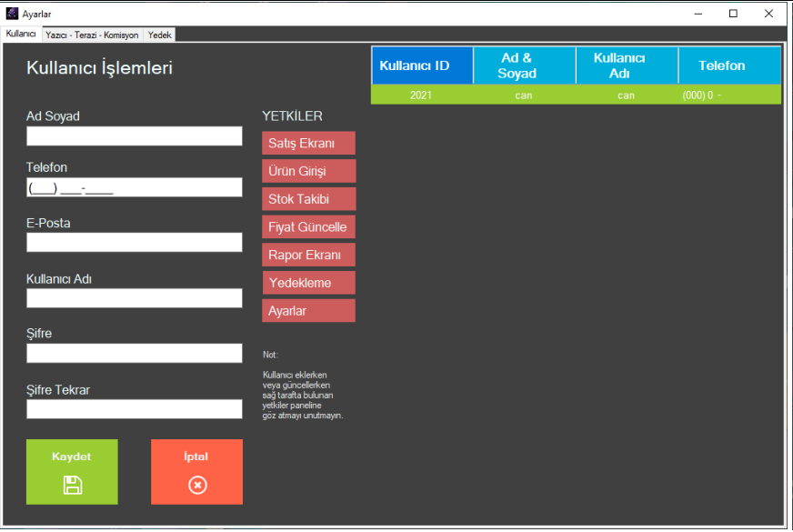Click the floppy disk save icon
The image size is (793, 532).
(x=72, y=485)
